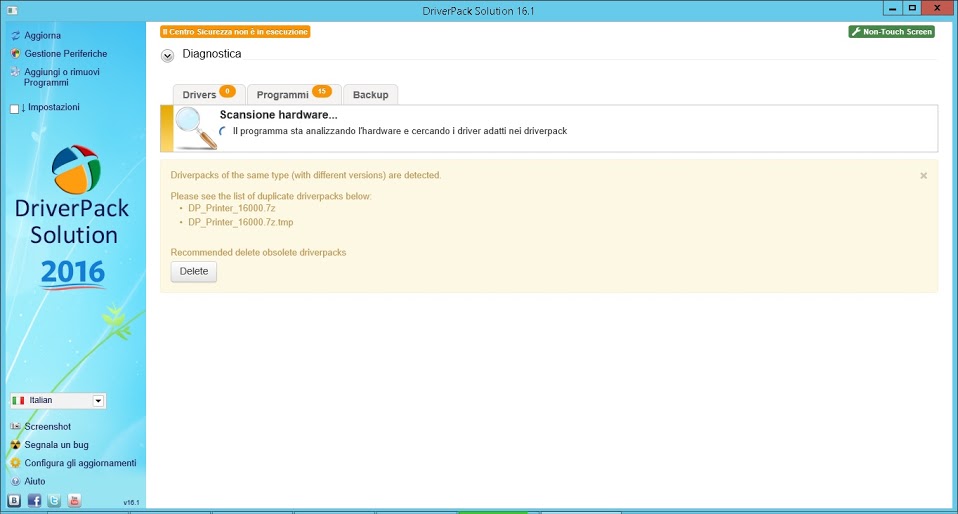This screenshot has height=514, width=958.
Task: Click the Aiuto link text
Action: (35, 482)
